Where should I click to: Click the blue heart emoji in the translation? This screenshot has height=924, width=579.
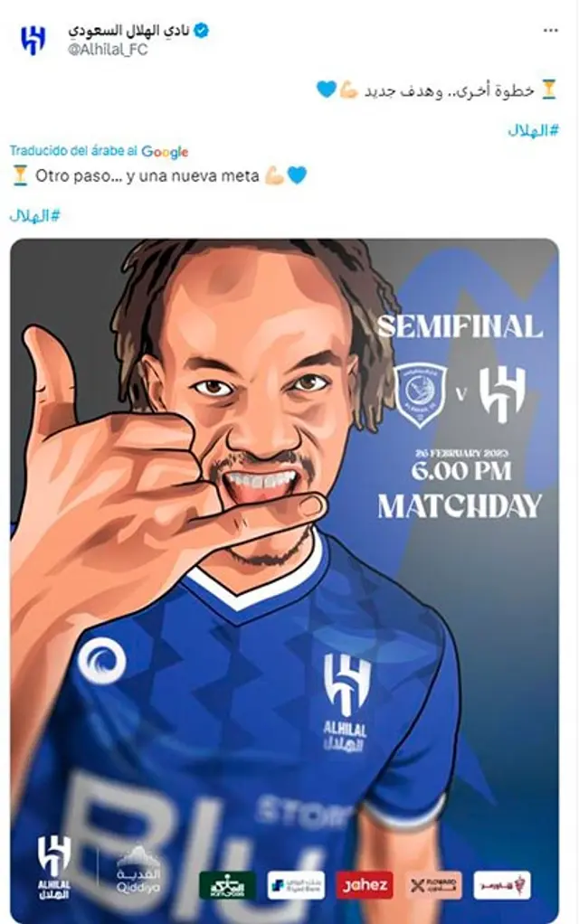(297, 175)
